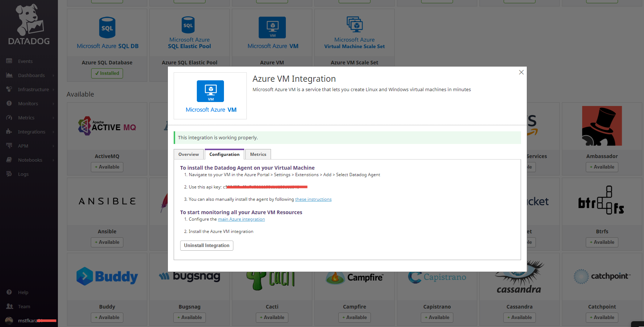Viewport: 644px width, 327px height.
Task: Click Available button under Campfire
Action: 355,317
